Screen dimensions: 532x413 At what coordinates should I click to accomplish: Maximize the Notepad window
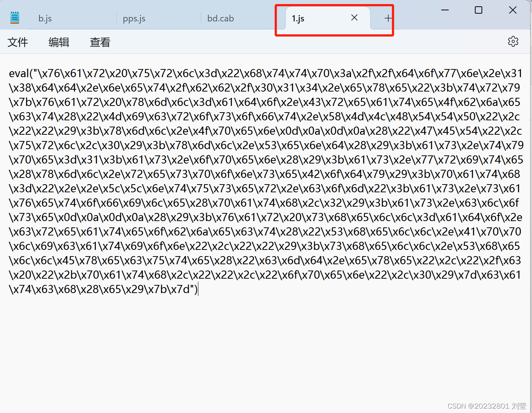[479, 10]
